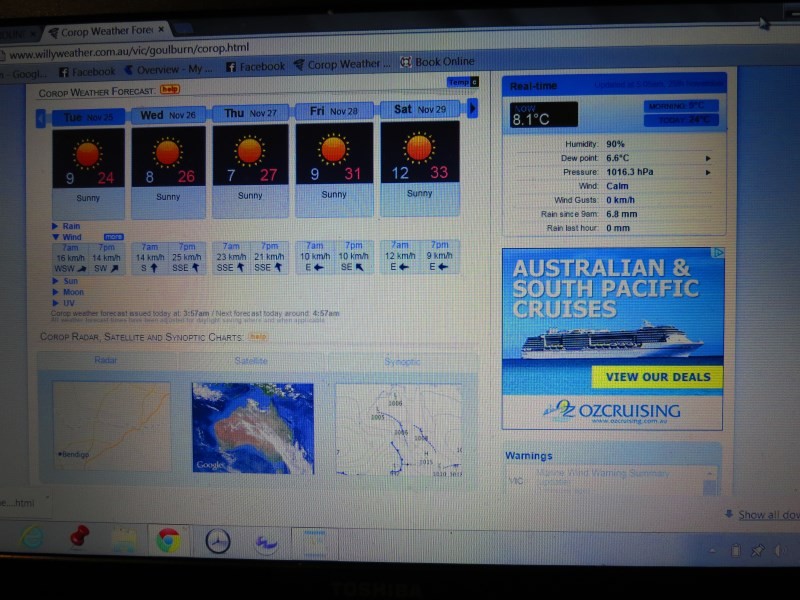
Task: Open the satellite map thumbnail of Australia
Action: tap(252, 428)
